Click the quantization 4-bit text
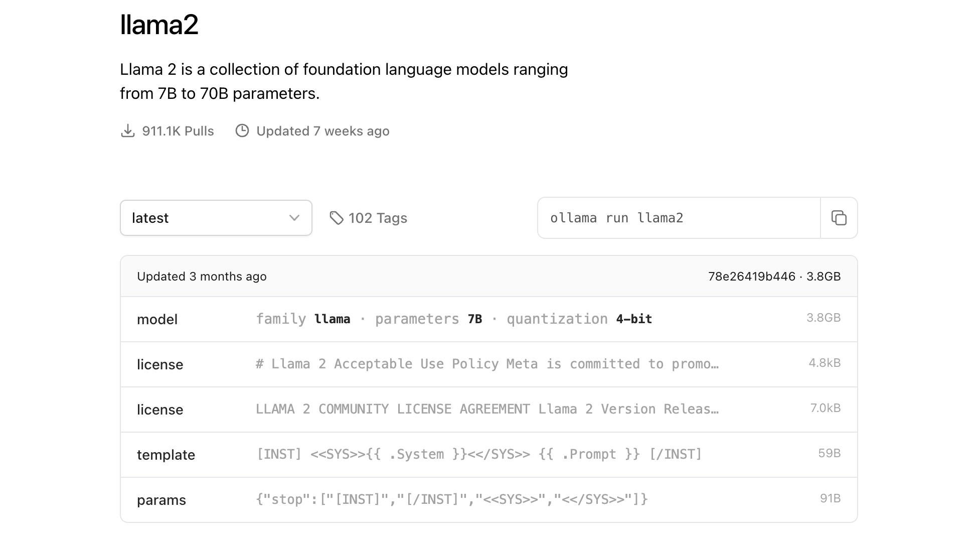Image resolution: width=980 pixels, height=542 pixels. tap(579, 319)
